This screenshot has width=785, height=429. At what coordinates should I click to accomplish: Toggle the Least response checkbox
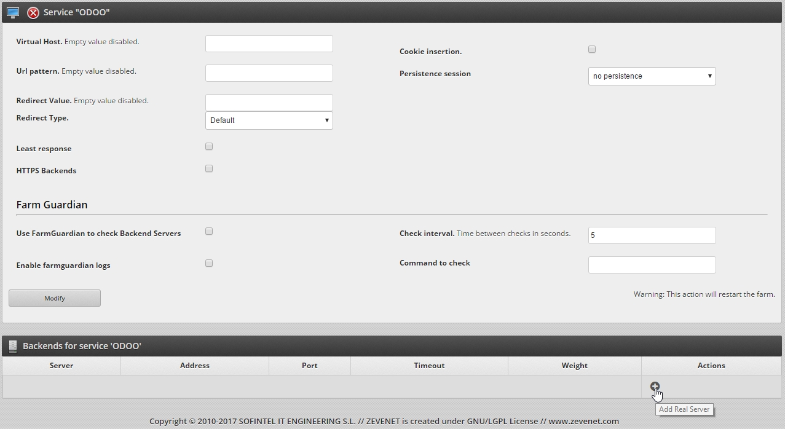tap(209, 146)
